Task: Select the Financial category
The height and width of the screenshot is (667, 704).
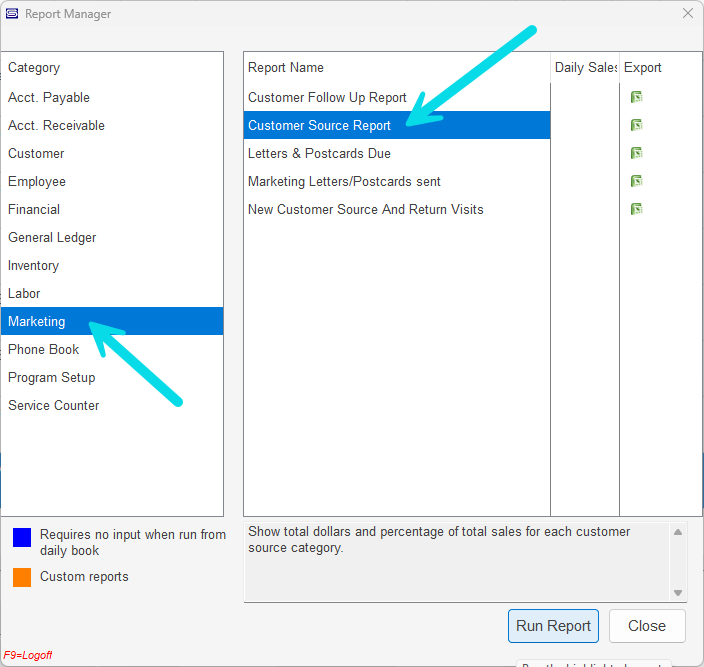Action: tap(34, 209)
